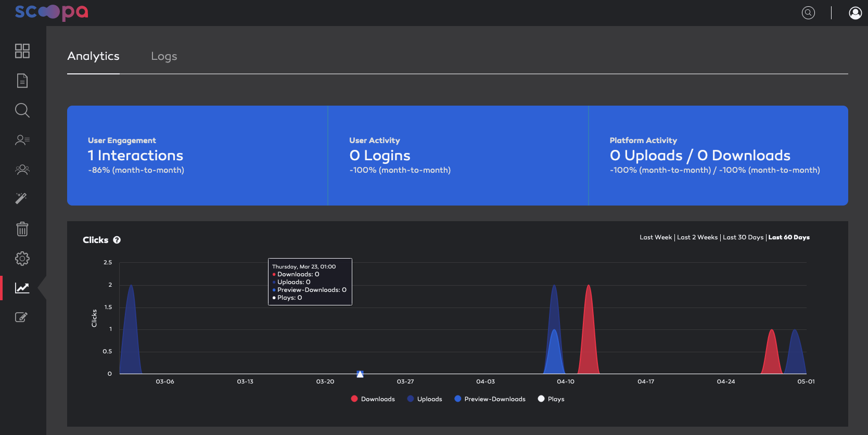Click the 'User Engagement' card heading
This screenshot has width=868, height=435.
pyautogui.click(x=122, y=140)
